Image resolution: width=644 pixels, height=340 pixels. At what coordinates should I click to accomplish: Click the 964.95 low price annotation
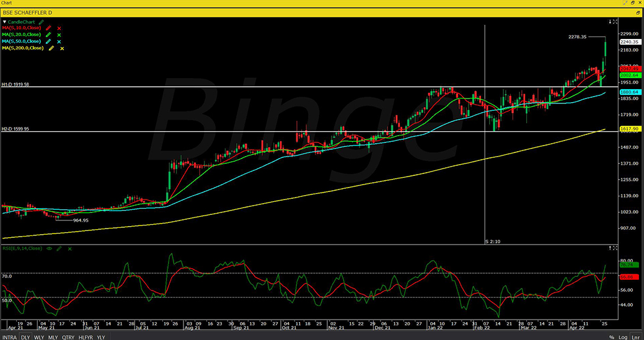coord(81,220)
